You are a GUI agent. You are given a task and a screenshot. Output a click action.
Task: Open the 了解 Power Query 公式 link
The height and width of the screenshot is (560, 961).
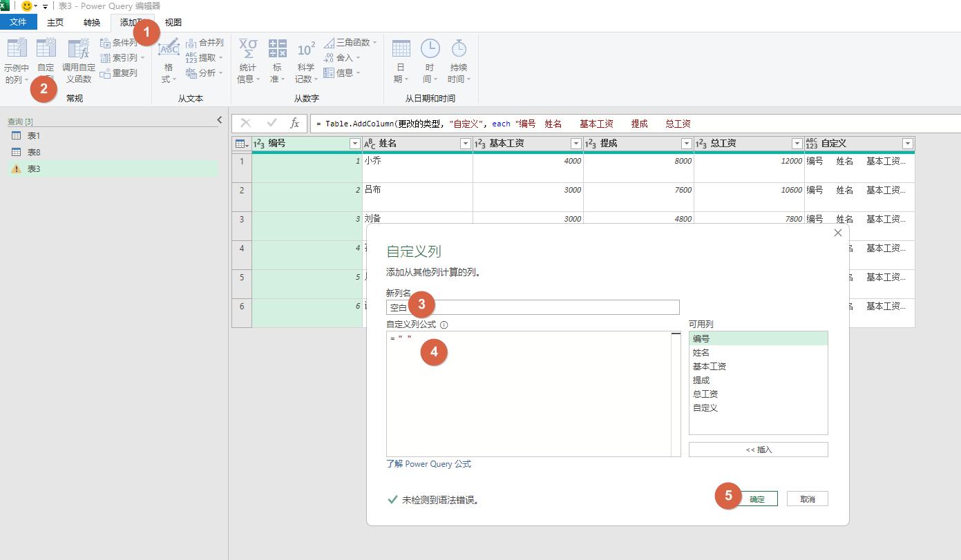pos(428,463)
